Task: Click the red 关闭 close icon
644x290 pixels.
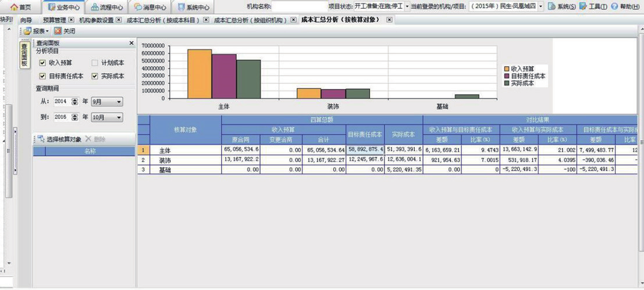Action: [58, 31]
